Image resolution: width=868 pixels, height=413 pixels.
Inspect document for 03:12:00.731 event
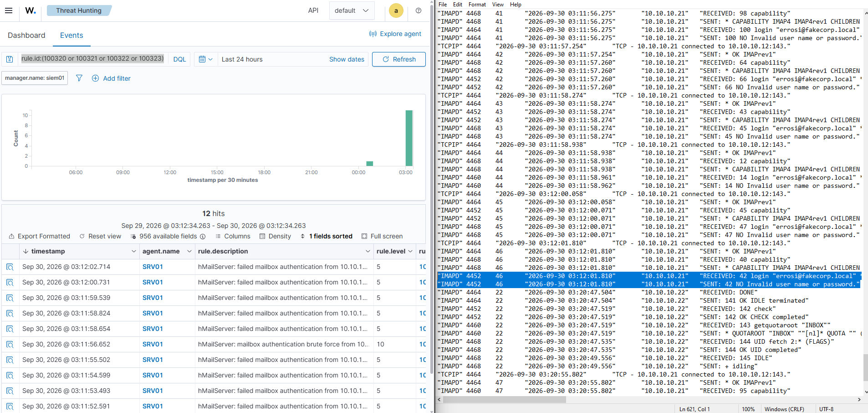click(10, 282)
